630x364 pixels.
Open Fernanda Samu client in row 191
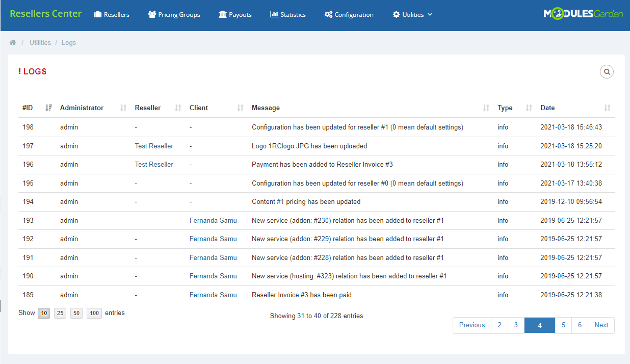tap(213, 257)
